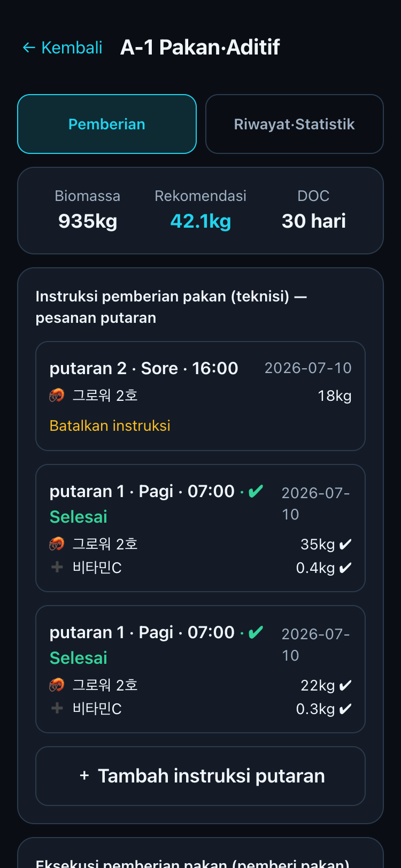Click green checkmark after first putaran 1 07:00

[256, 491]
